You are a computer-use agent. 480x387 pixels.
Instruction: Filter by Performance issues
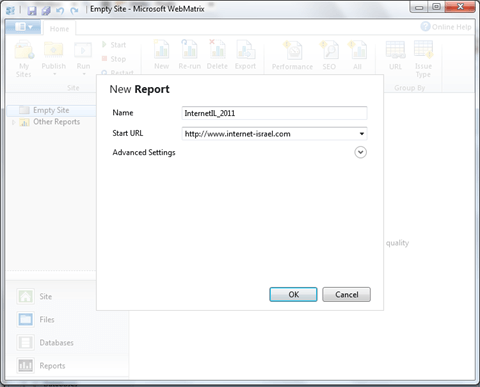click(x=292, y=56)
